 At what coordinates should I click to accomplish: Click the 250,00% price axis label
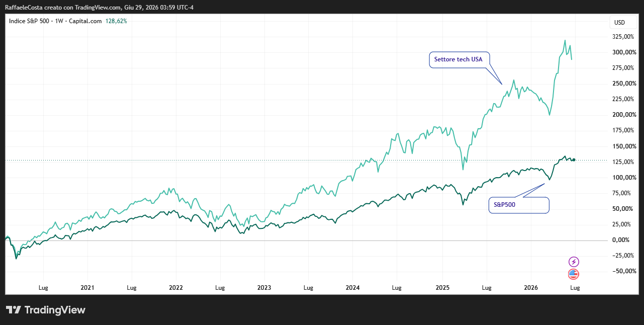point(624,84)
